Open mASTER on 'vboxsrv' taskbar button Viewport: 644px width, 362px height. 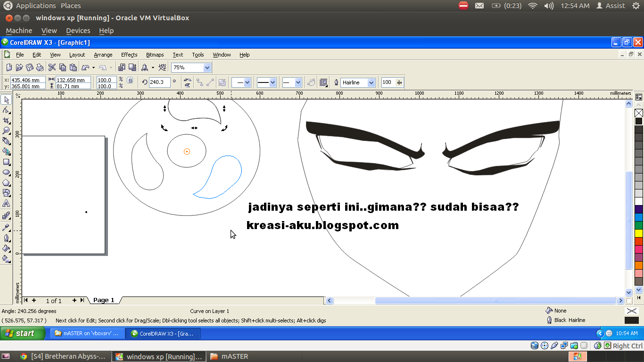pos(88,333)
